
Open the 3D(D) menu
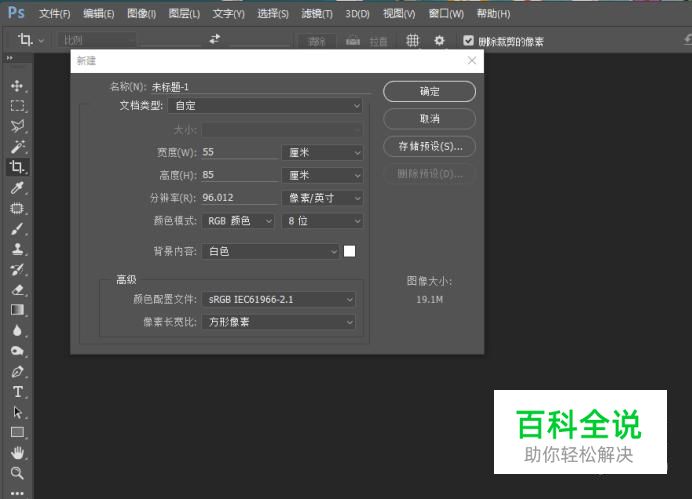point(357,14)
